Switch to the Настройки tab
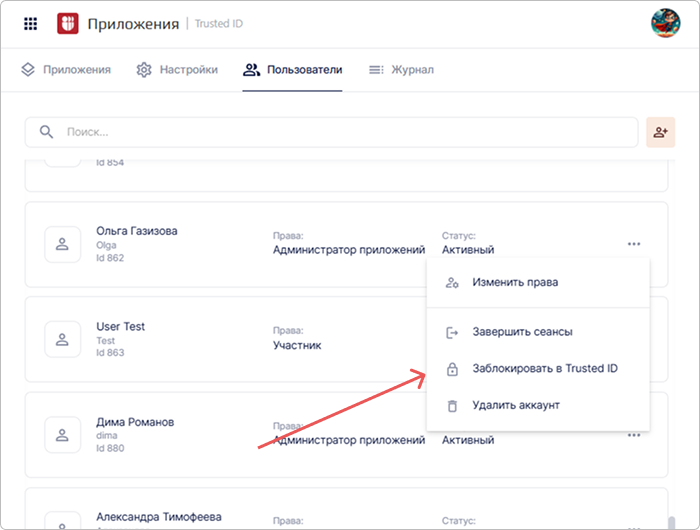 (177, 70)
